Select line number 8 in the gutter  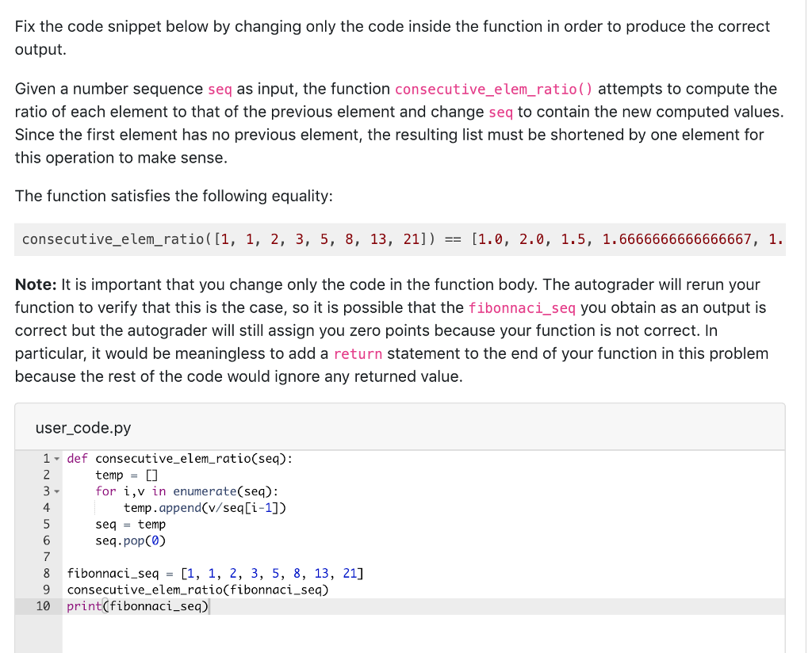pos(46,573)
